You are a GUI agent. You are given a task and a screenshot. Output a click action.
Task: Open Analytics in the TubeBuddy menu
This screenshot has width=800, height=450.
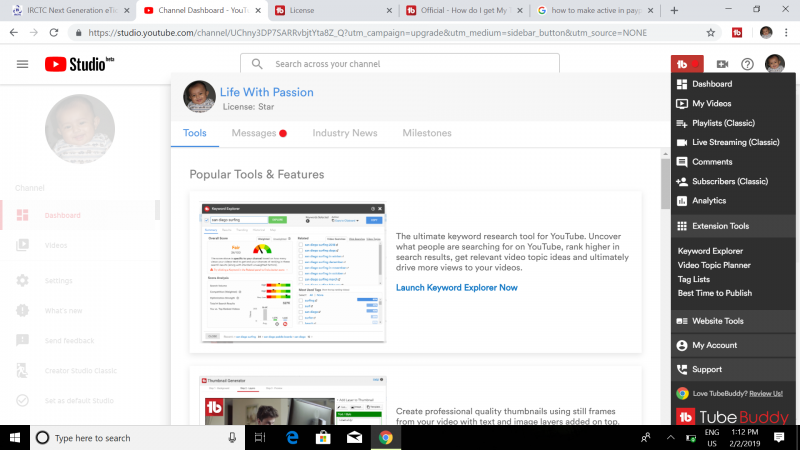pos(709,200)
